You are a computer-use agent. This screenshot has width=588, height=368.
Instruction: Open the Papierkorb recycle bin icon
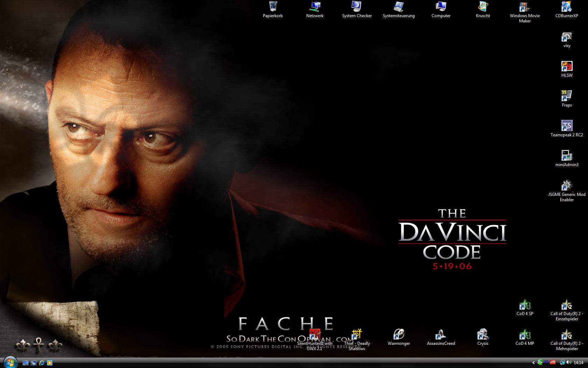[x=273, y=9]
